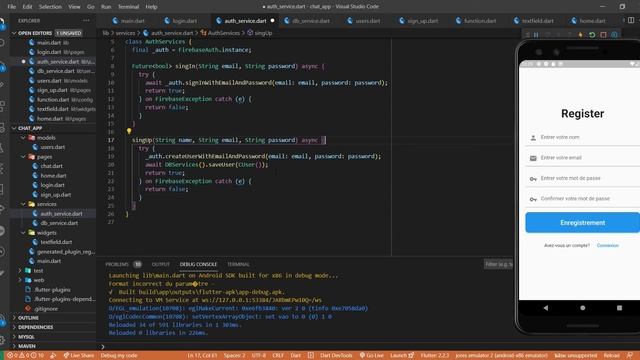The image size is (640, 360).
Task: Expand the test folder
Action: coord(20,271)
